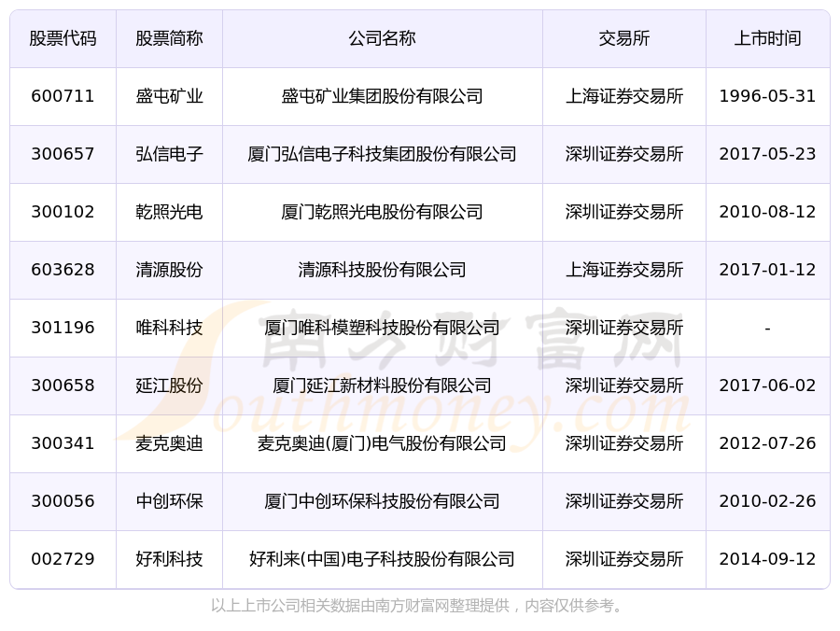This screenshot has height=631, width=840.
Task: Click listing date 2012-07-26
Action: tap(768, 443)
